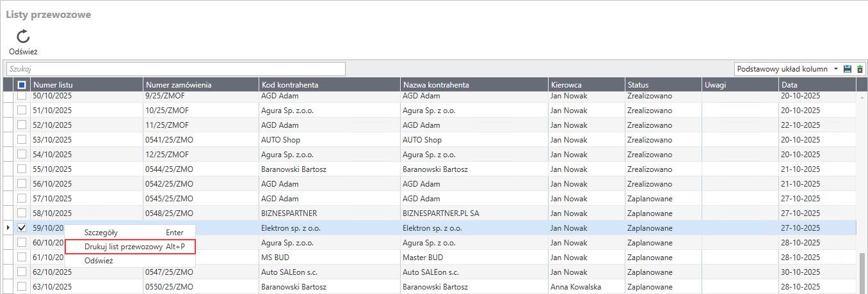Focus the Szukaj search field
The height and width of the screenshot is (294, 868).
(175, 69)
